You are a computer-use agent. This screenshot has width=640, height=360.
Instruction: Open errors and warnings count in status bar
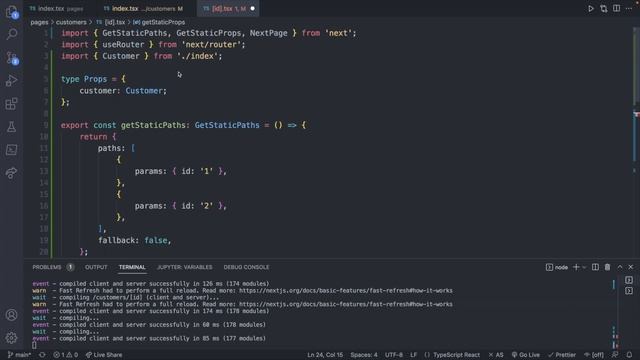[65, 355]
